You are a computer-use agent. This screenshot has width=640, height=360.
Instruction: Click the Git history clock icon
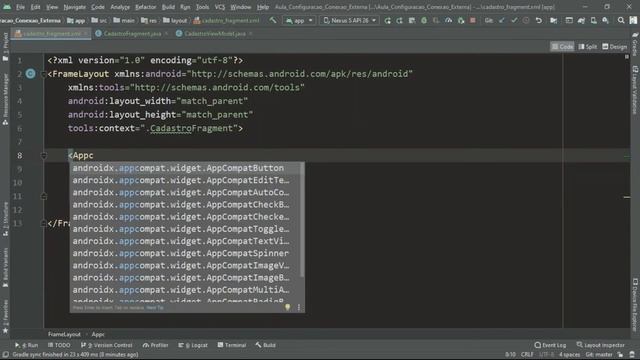pyautogui.click(x=526, y=20)
